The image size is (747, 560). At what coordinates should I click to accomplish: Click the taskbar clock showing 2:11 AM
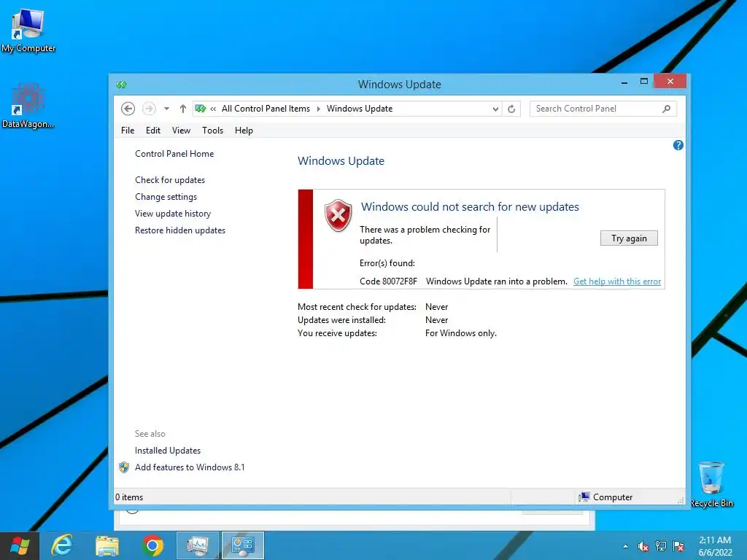pos(715,546)
